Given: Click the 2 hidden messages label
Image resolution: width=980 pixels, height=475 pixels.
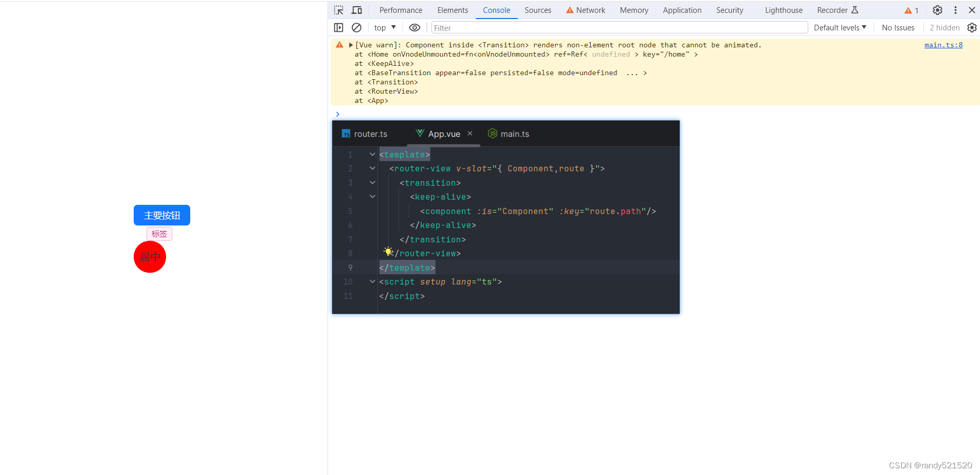Looking at the screenshot, I should point(945,28).
